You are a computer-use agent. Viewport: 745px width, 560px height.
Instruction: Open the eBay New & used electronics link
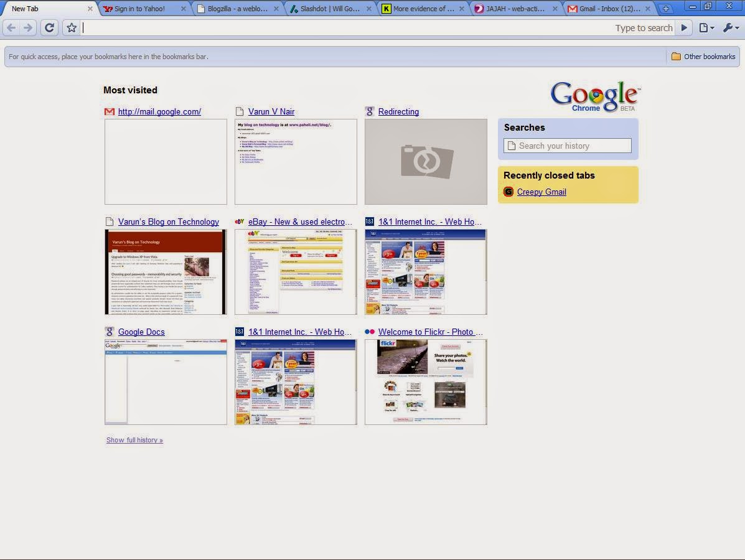(x=300, y=222)
